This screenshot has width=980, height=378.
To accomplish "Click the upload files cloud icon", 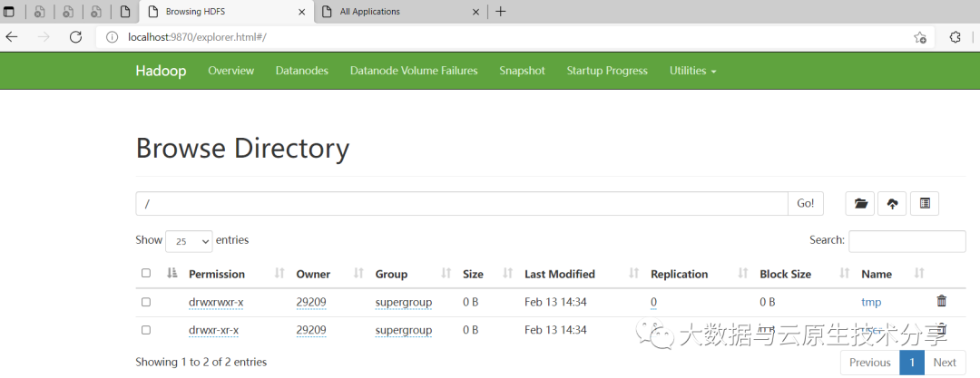I will coord(892,204).
